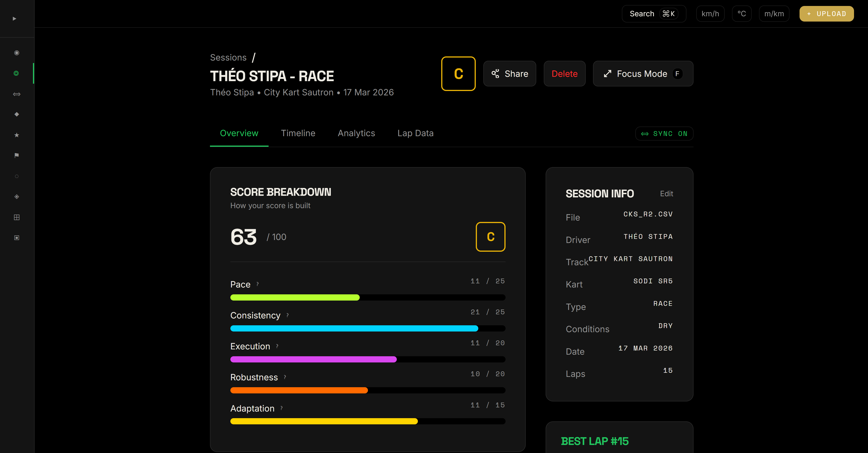This screenshot has width=868, height=453.
Task: Click the flag icon in sidebar
Action: pos(16,155)
